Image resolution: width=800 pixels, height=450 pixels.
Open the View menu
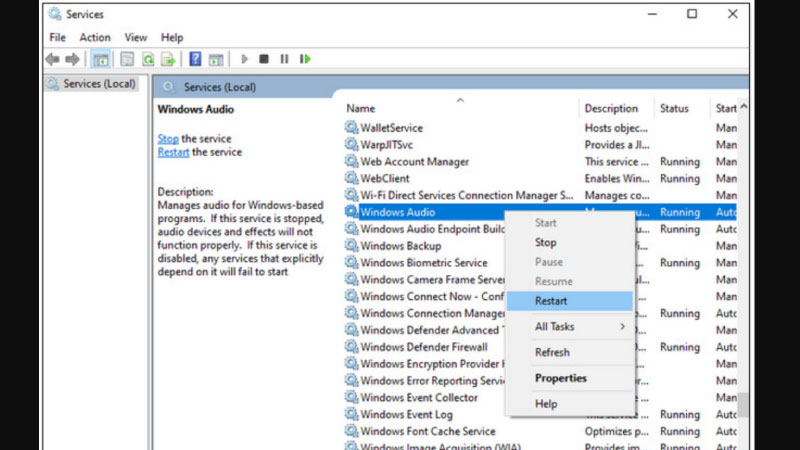pos(136,37)
